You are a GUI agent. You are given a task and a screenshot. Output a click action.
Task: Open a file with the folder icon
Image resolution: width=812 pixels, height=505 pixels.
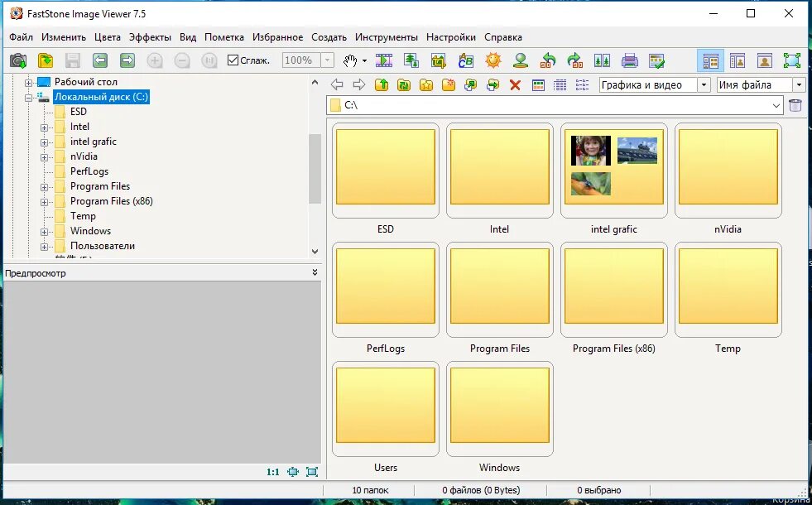coord(46,60)
